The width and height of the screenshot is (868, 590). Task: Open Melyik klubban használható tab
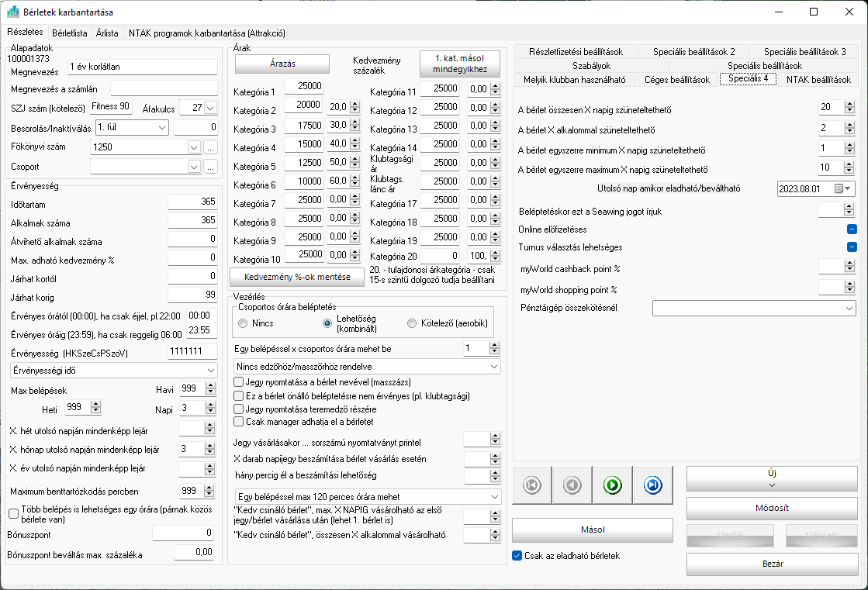(575, 80)
